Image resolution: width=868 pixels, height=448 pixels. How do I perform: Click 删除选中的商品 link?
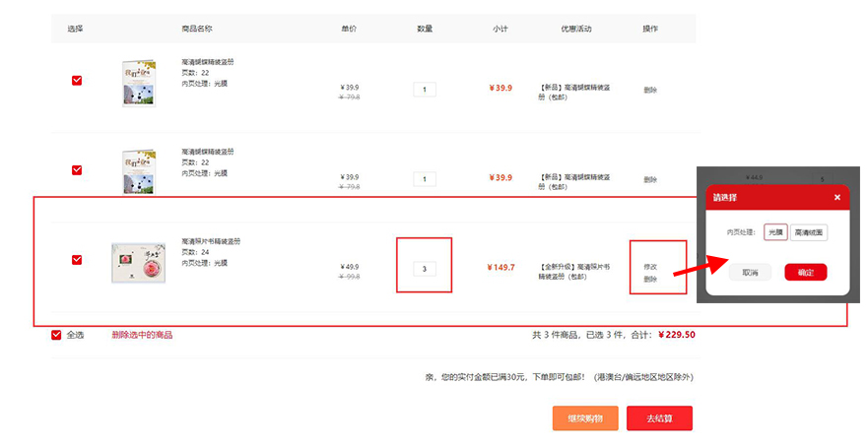[x=142, y=335]
